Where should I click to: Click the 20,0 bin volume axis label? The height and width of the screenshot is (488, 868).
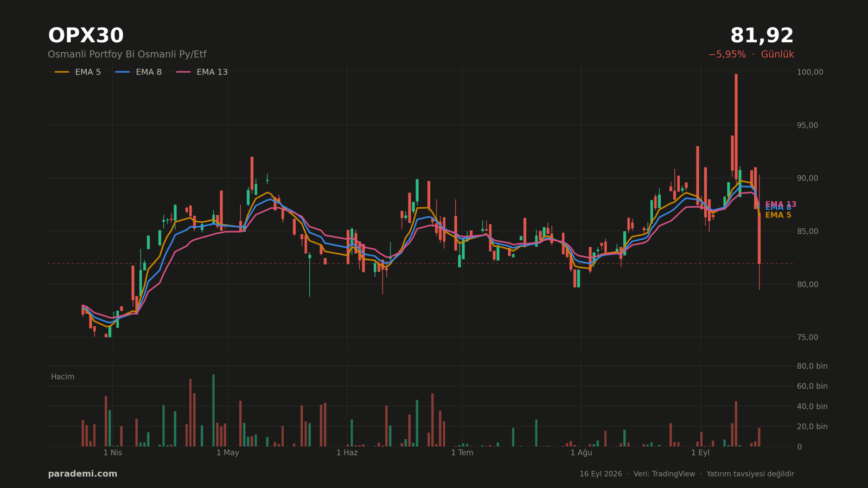812,427
